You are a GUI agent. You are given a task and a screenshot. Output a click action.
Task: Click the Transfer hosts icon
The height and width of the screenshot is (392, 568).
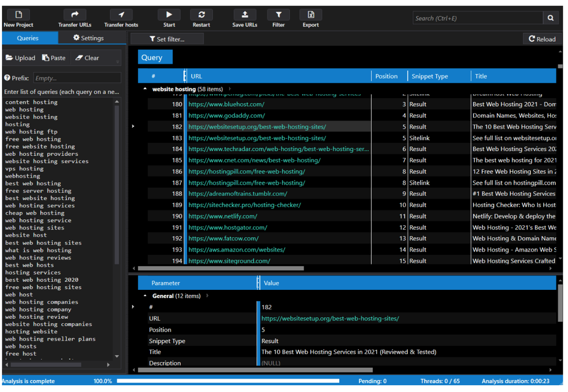point(121,15)
